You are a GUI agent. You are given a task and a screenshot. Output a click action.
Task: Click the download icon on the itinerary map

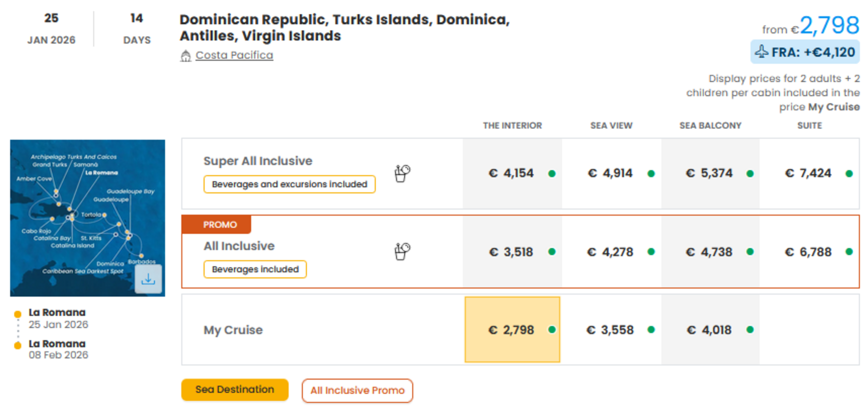(x=148, y=278)
